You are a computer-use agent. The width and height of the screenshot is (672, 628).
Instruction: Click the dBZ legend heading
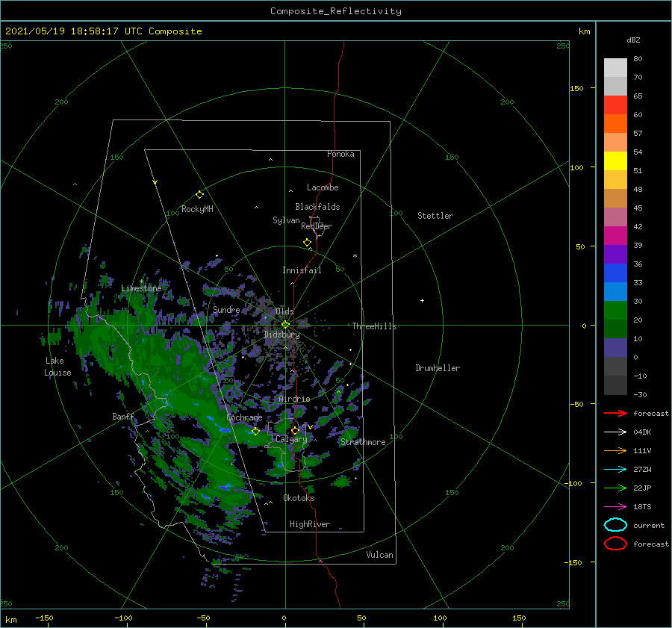pos(633,40)
